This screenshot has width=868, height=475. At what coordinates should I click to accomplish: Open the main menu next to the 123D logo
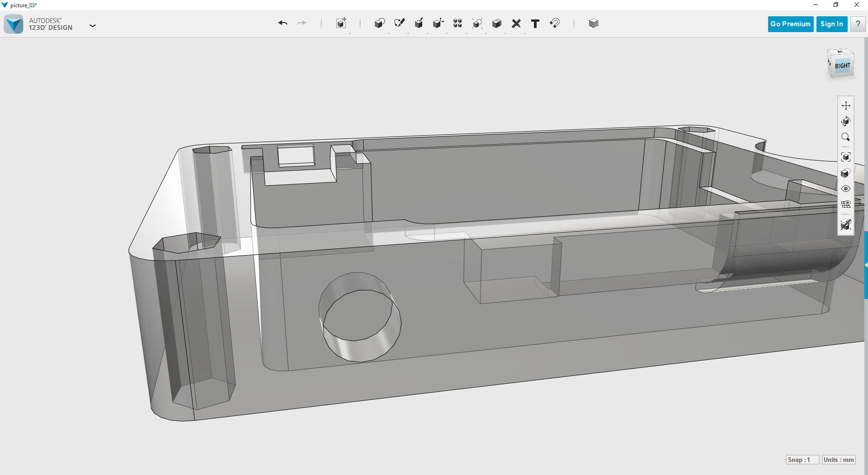[93, 26]
